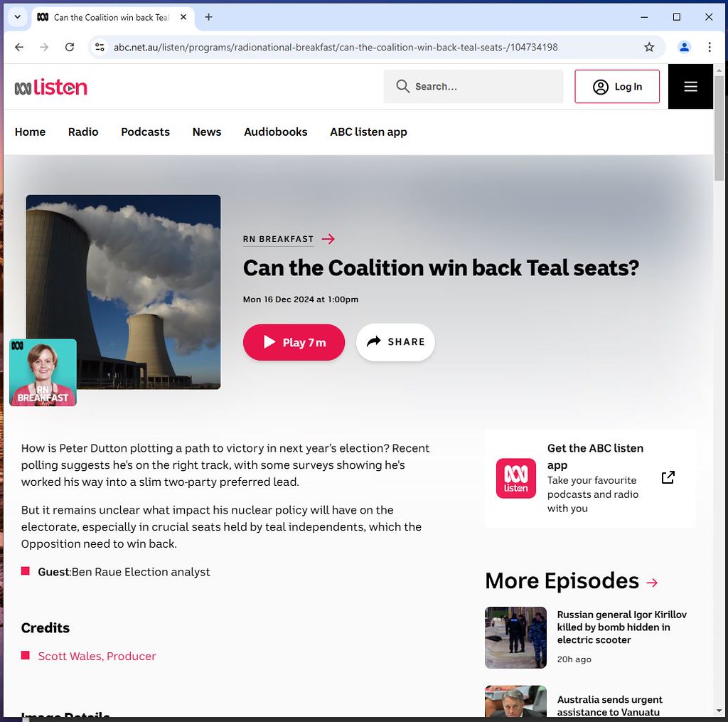Click the Guest: Ben Raue text
The image size is (728, 722).
click(x=124, y=572)
